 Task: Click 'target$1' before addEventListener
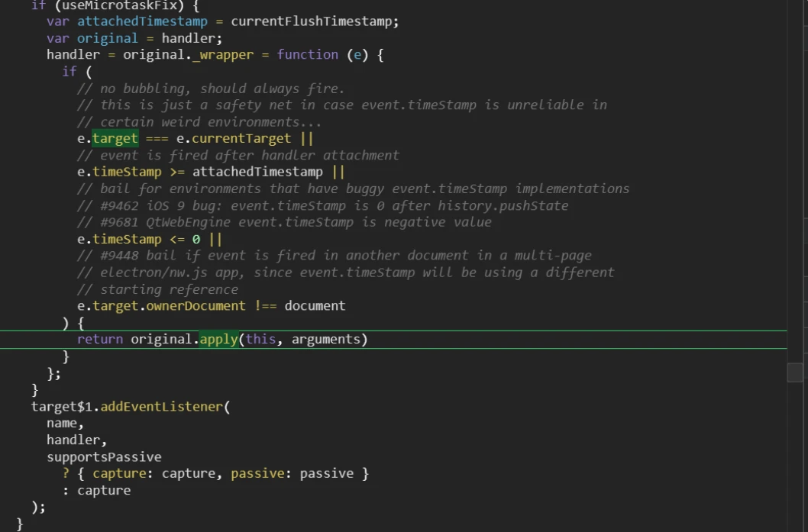click(62, 407)
